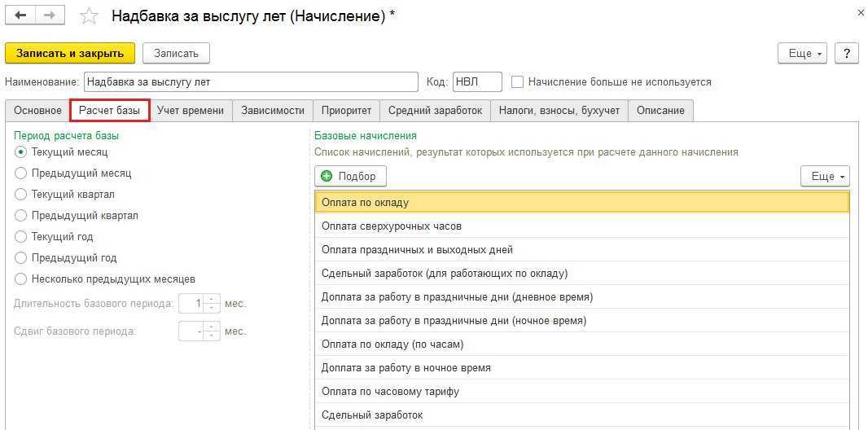The height and width of the screenshot is (430, 868).
Task: Increase Длительность базового периода with up arrow
Action: (x=212, y=300)
